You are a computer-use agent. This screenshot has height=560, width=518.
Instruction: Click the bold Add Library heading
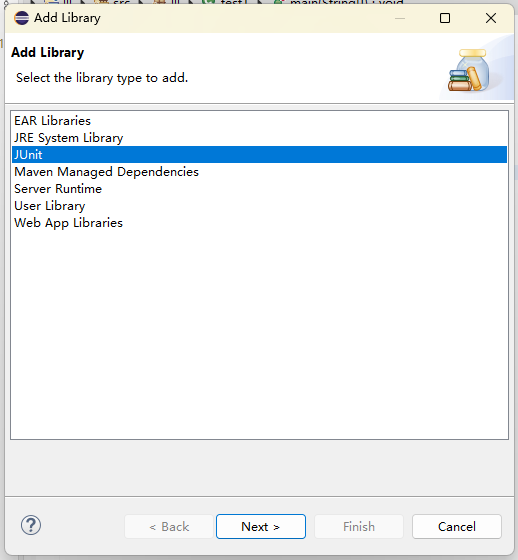(x=48, y=52)
